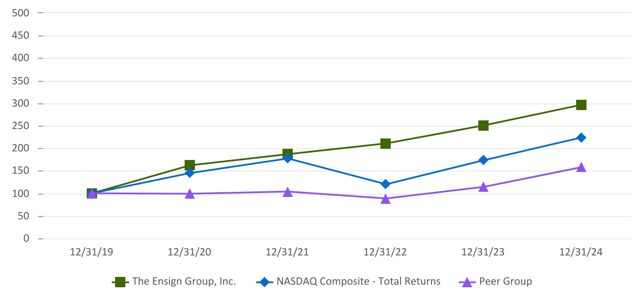Click NASDAQ's 12/31/21 diamond marker
The image size is (644, 301).
coord(288,158)
